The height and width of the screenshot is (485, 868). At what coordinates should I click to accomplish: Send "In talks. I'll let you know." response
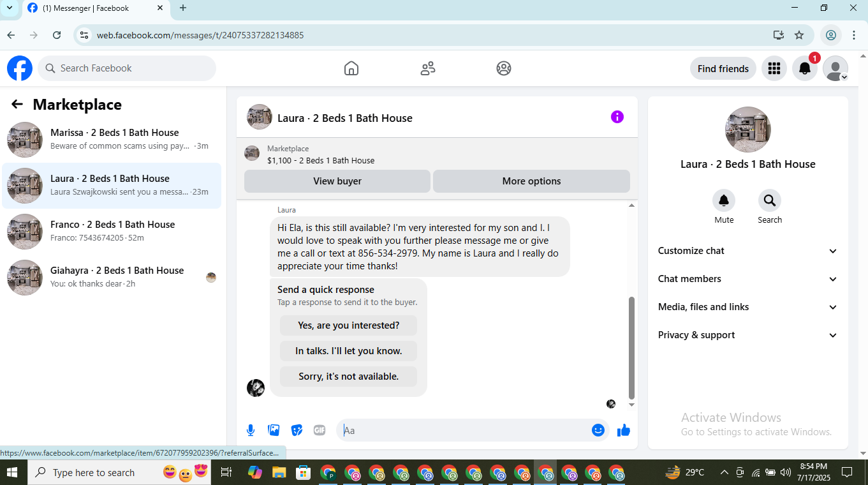tap(348, 351)
